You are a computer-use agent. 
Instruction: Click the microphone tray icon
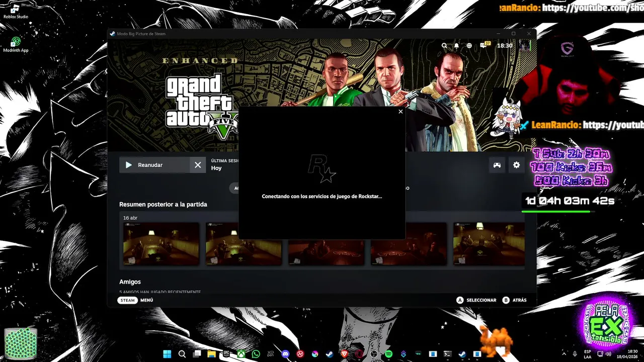tap(575, 354)
